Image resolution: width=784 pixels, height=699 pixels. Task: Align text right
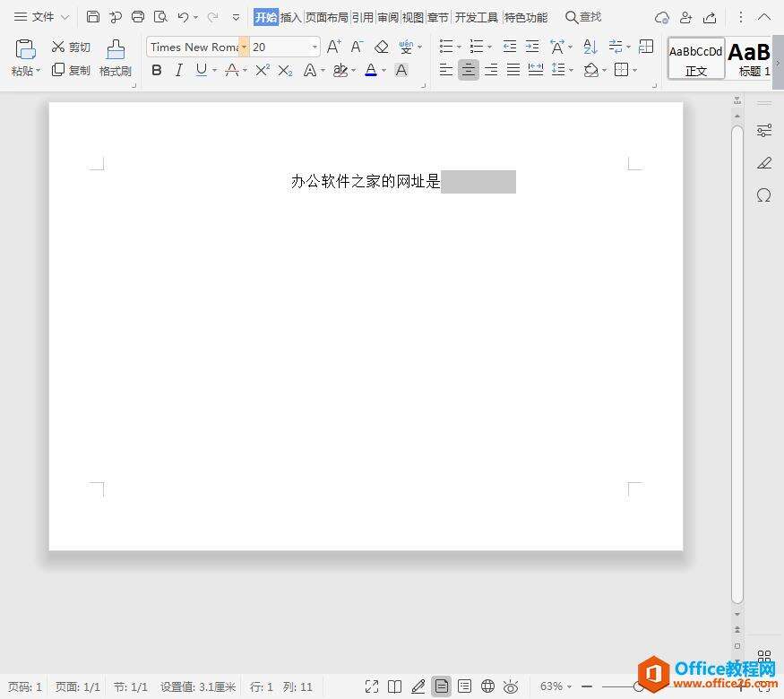[x=491, y=70]
